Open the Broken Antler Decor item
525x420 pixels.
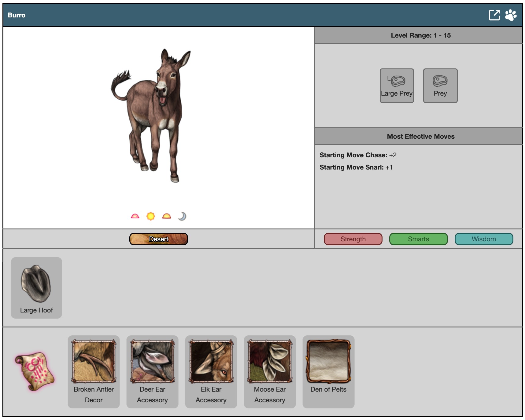pyautogui.click(x=94, y=371)
